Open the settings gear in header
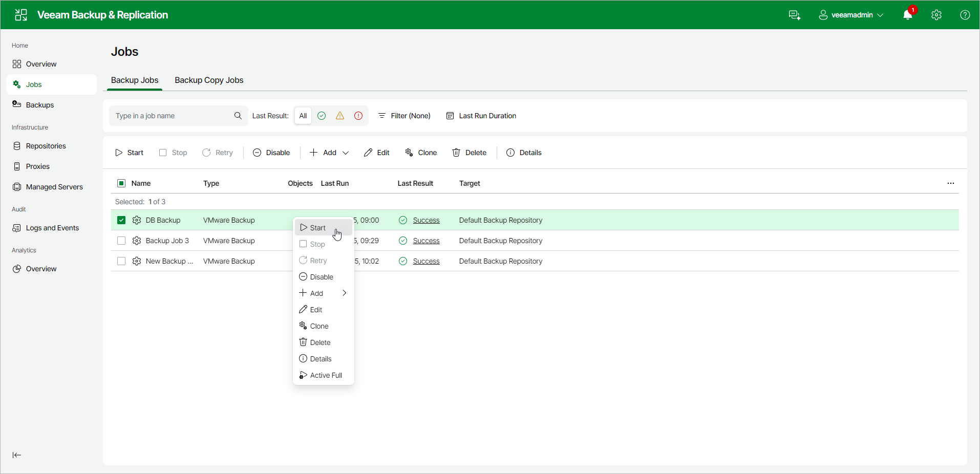The height and width of the screenshot is (474, 980). [936, 15]
